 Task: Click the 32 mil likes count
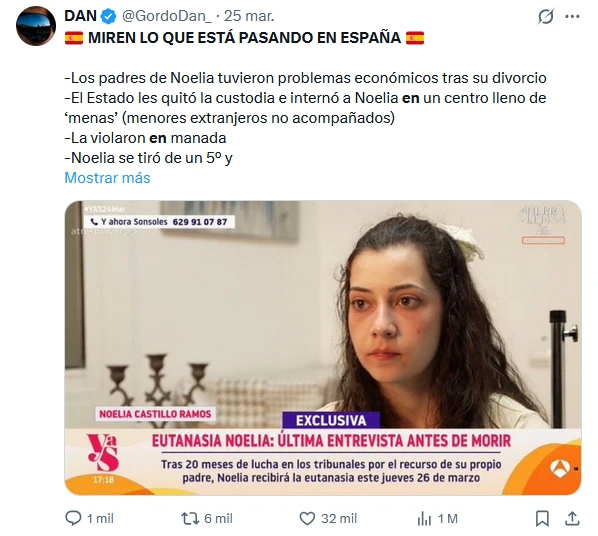tap(339, 518)
